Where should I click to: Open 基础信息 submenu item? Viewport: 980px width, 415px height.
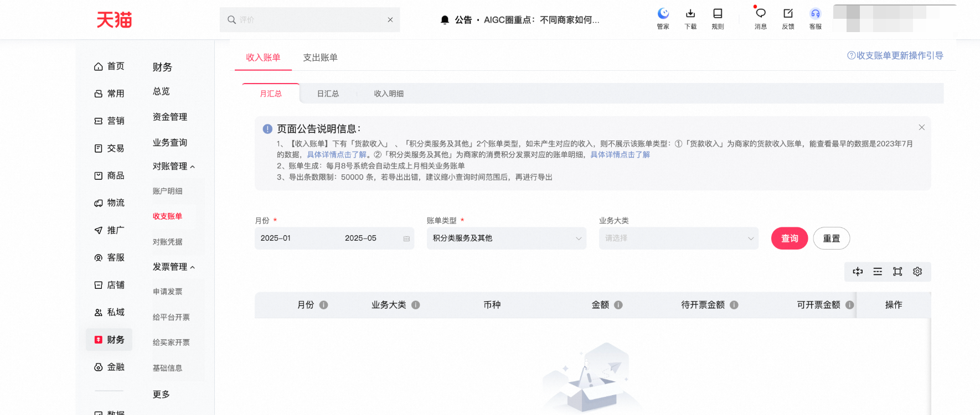[167, 368]
